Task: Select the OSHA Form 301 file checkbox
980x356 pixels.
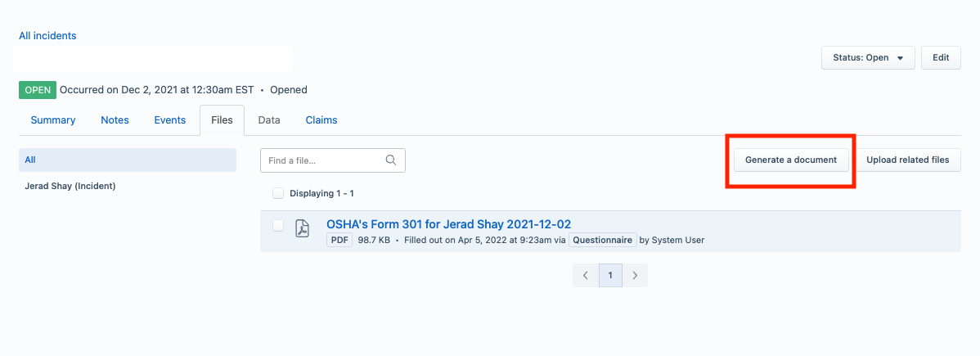Action: coord(278,225)
